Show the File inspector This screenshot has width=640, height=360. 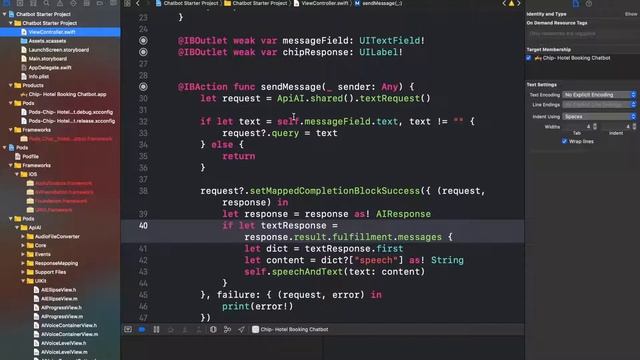tap(576, 4)
